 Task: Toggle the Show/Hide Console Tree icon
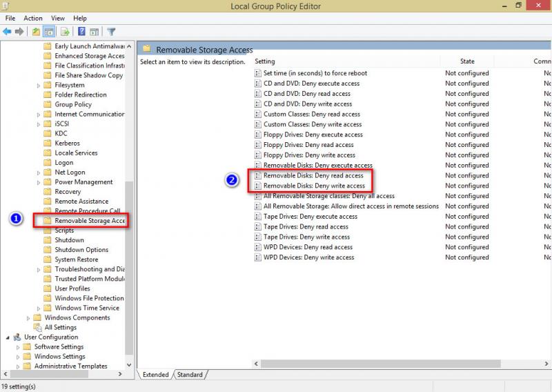click(49, 32)
